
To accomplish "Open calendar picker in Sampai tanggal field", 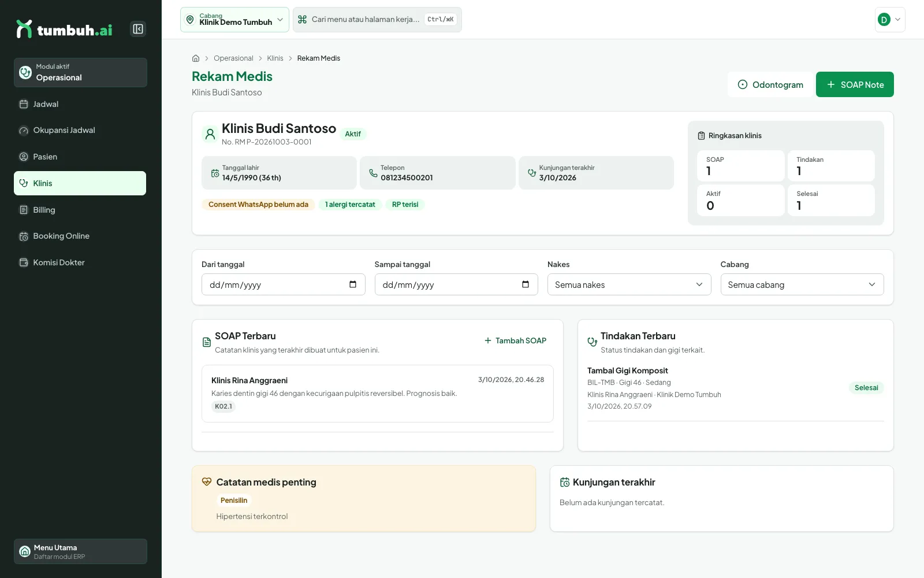I will click(526, 284).
